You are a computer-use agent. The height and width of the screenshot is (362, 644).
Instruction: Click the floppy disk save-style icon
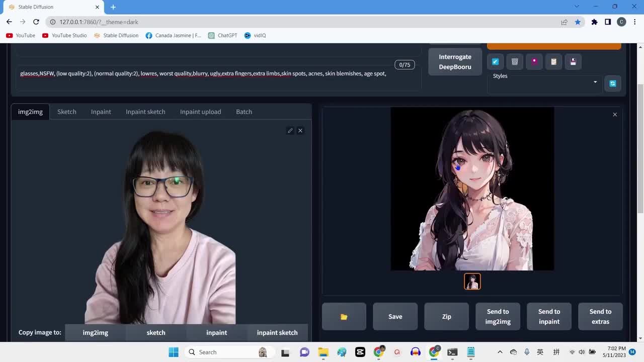573,62
